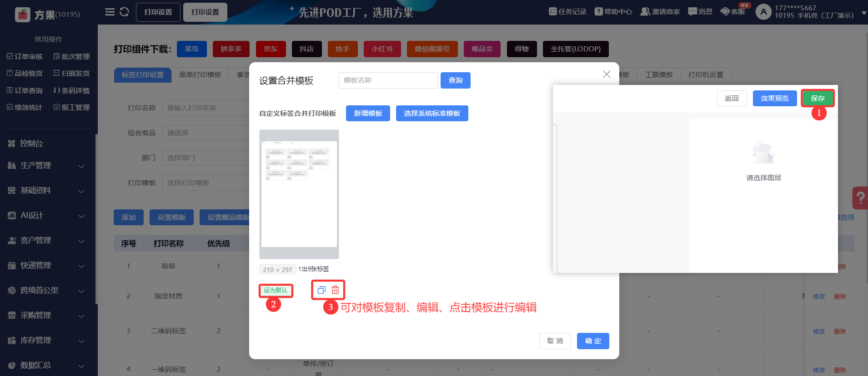
Task: Click the 添加 button
Action: tap(129, 218)
